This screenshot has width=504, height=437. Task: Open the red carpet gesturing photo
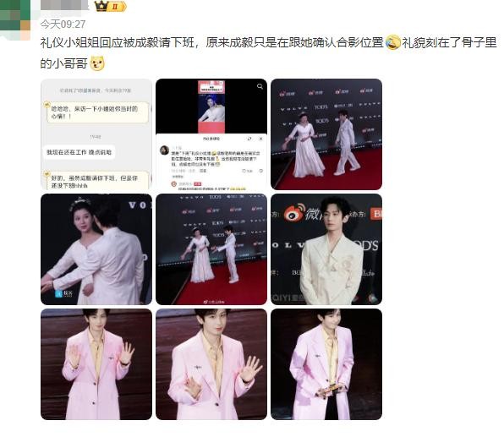[211, 249]
